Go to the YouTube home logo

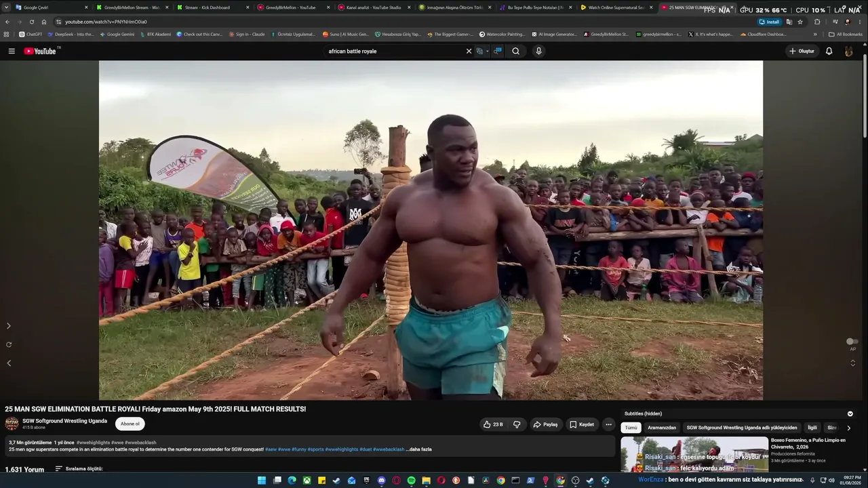[x=41, y=51]
